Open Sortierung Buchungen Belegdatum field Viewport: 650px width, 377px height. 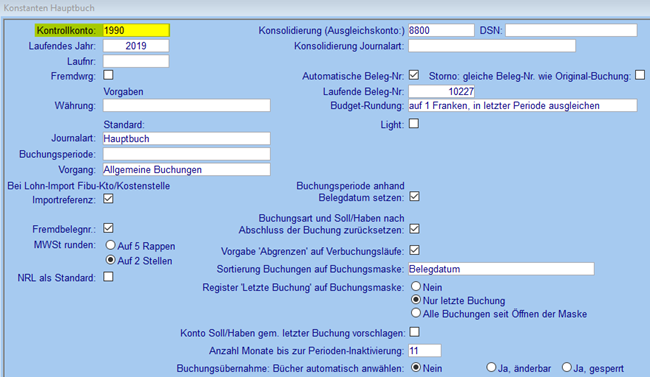[501, 269]
